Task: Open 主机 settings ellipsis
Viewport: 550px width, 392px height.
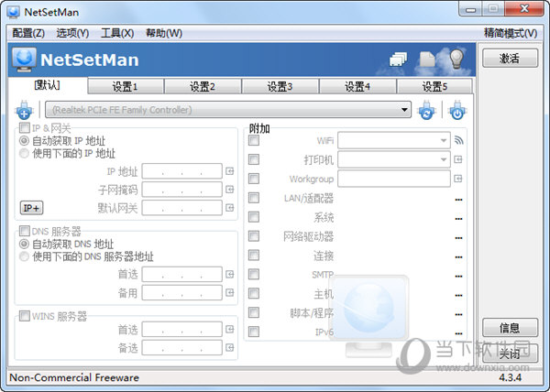Action: tap(458, 295)
